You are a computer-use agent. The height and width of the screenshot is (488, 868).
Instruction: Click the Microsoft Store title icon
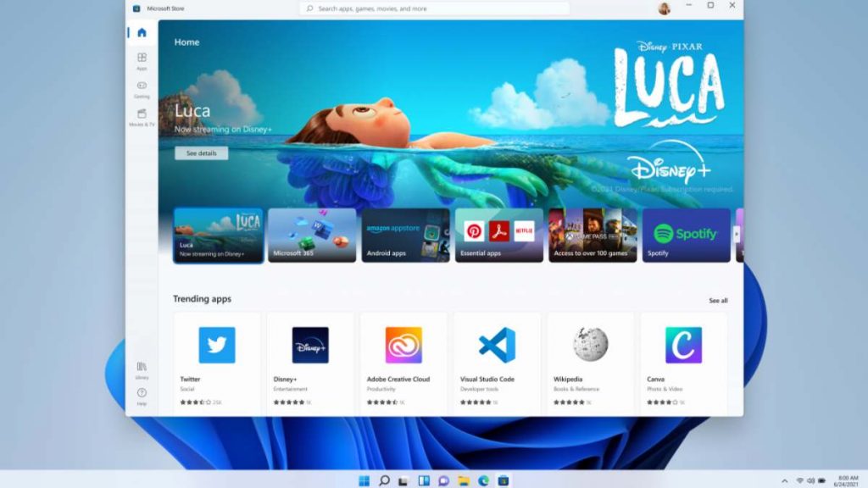[136, 8]
